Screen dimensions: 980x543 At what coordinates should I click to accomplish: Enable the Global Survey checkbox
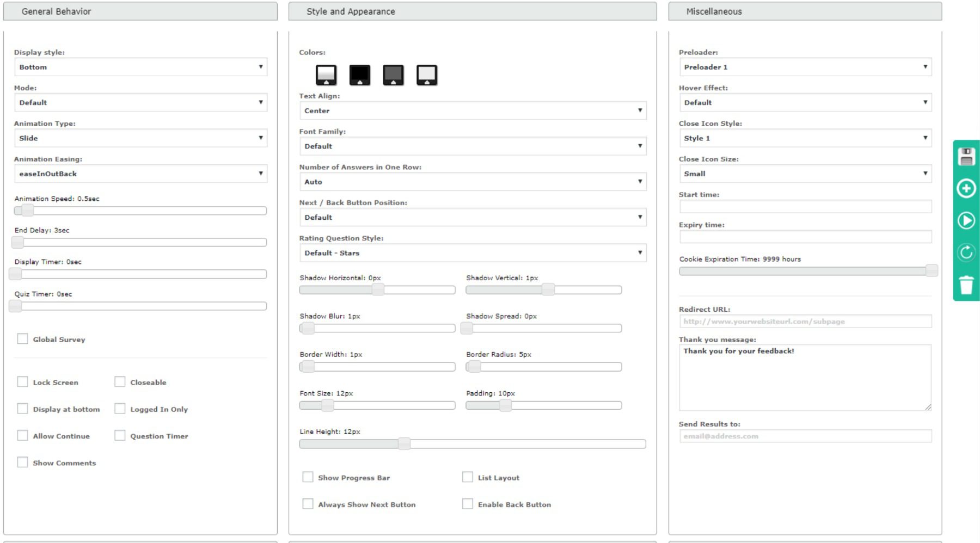(x=22, y=338)
